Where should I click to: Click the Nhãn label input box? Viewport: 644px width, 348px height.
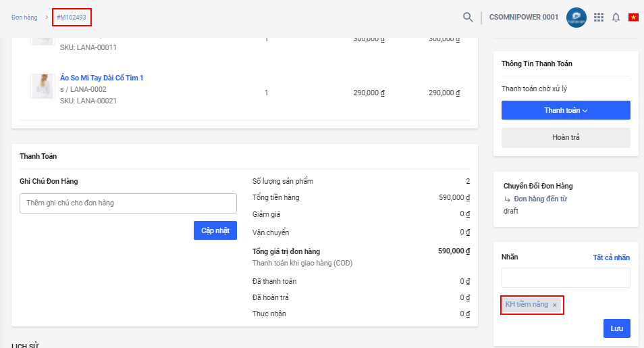(x=566, y=278)
